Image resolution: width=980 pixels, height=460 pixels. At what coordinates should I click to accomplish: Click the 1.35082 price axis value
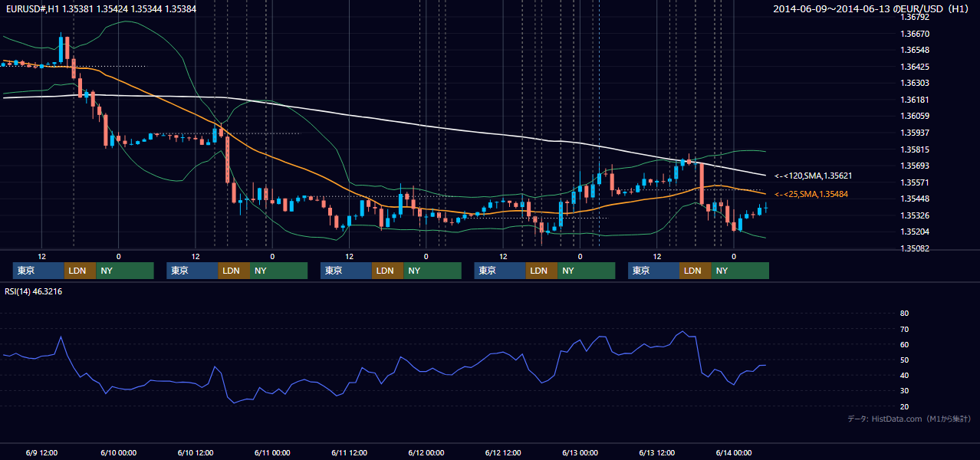915,248
